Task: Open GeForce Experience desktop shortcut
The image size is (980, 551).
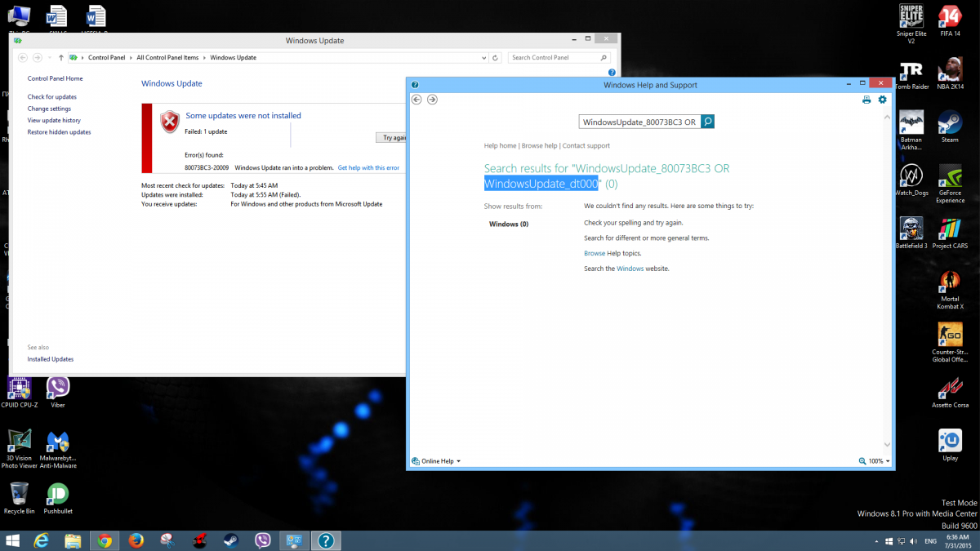Action: 950,184
